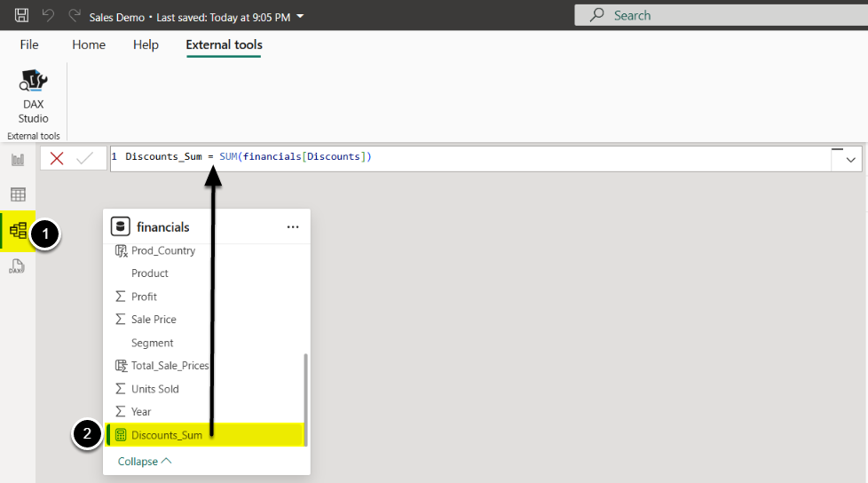This screenshot has height=483, width=868.
Task: Collapse the financials table card
Action: (145, 462)
